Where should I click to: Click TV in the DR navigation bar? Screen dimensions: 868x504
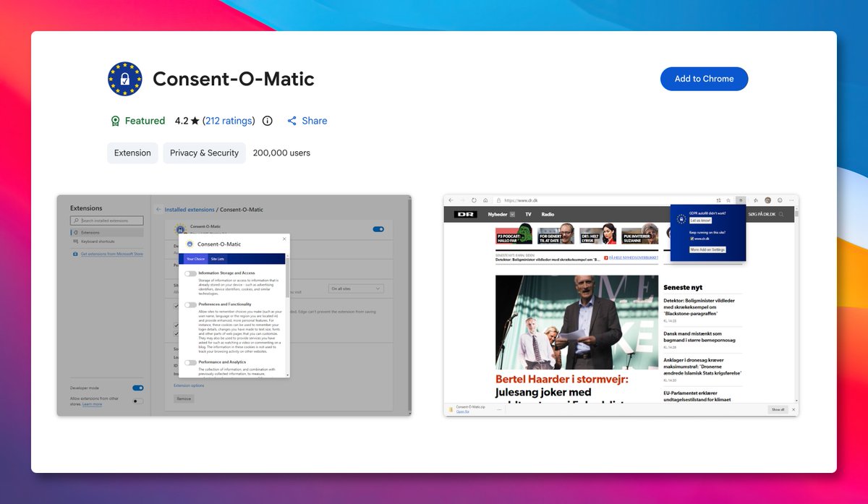[x=528, y=214]
